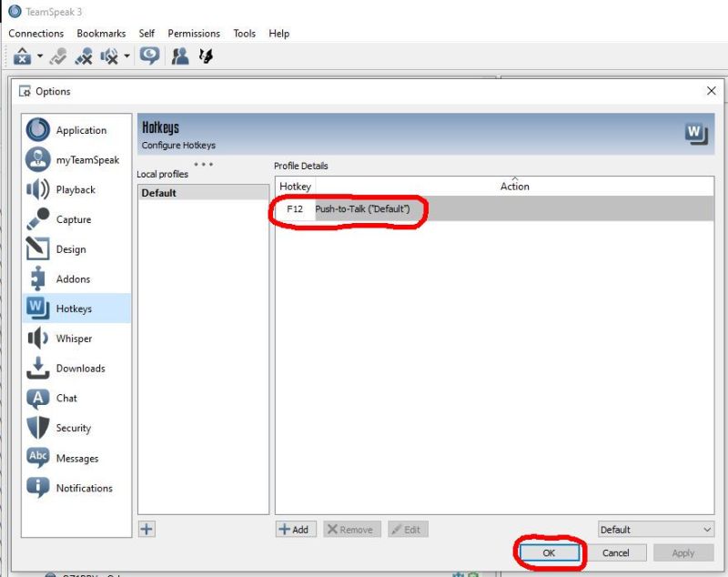
Task: Click the TeamSpeak 3 logo in title bar
Action: tap(15, 12)
